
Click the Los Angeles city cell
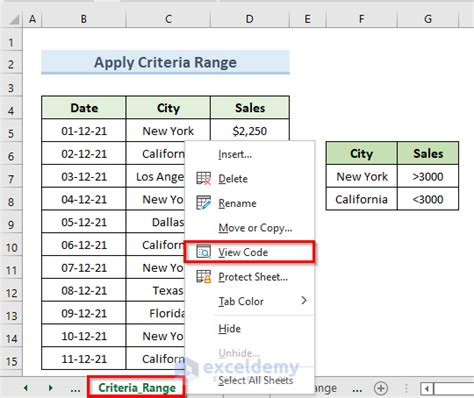(156, 177)
